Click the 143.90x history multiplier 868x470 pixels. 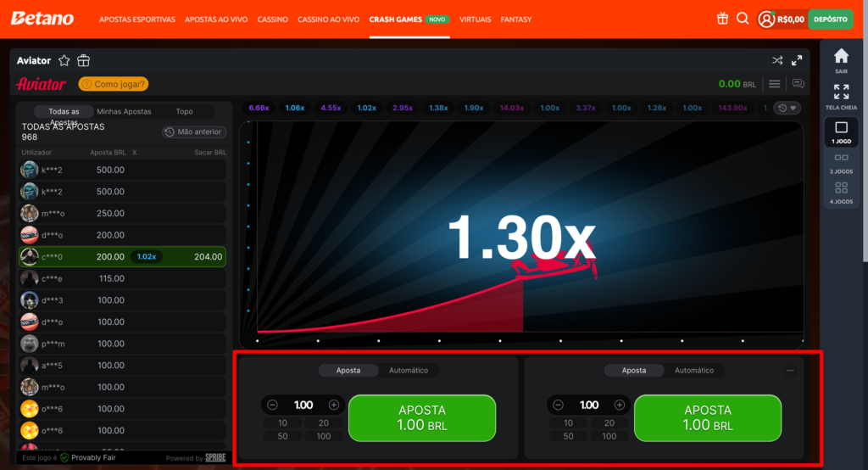732,108
